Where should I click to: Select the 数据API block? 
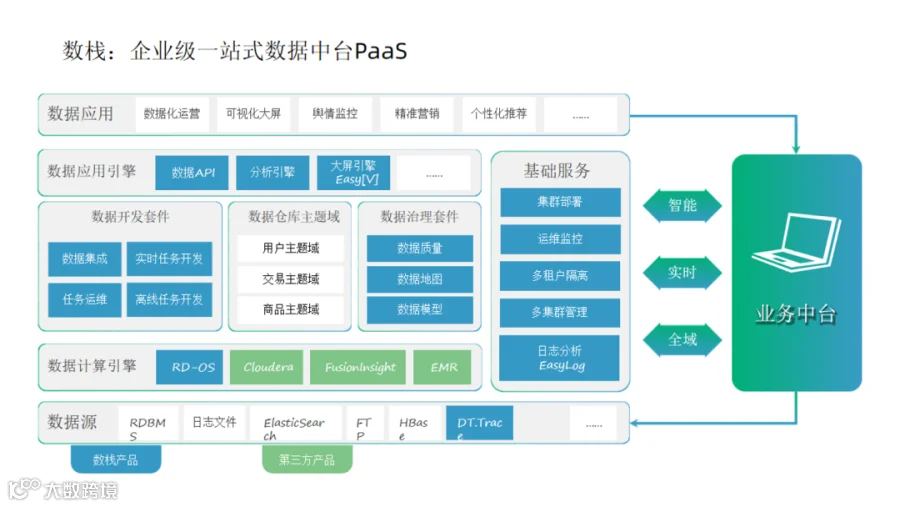[x=192, y=172]
